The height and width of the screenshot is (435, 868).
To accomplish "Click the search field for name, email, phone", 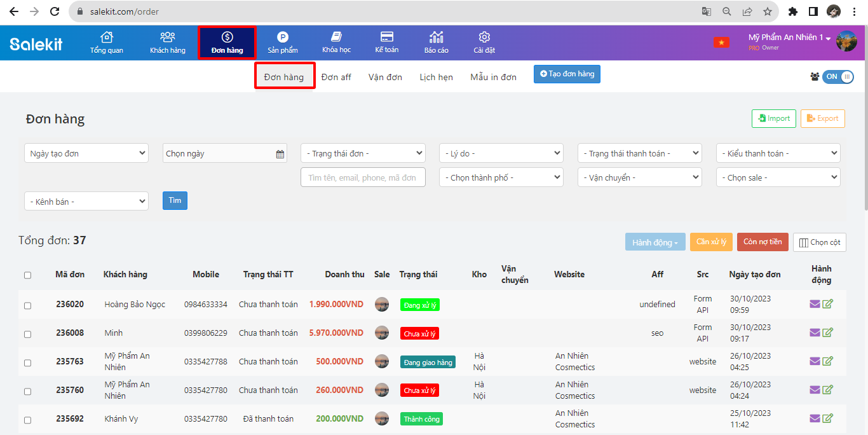I will pos(363,177).
